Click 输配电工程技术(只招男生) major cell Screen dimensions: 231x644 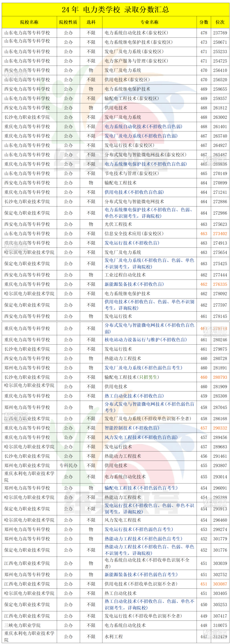[x=132, y=377]
